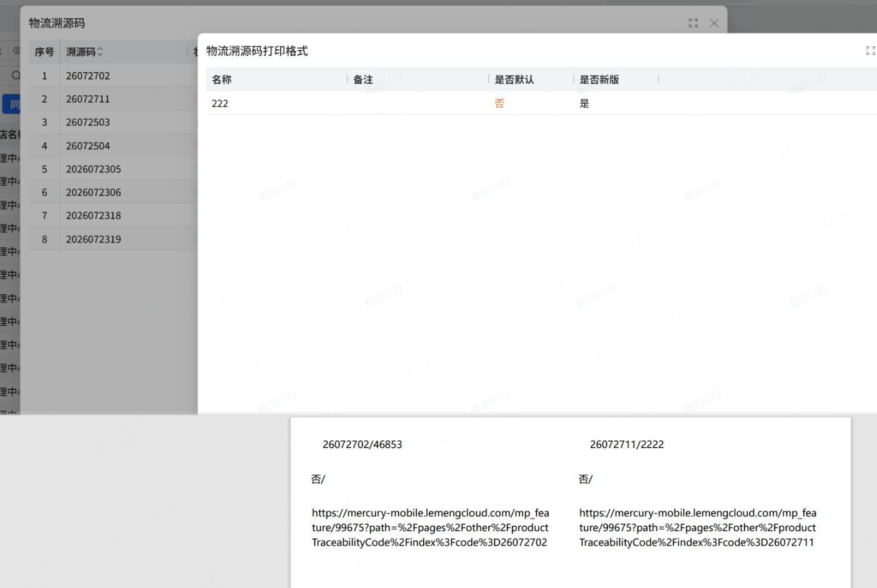Select traceability code 2026072305 row

coord(113,169)
